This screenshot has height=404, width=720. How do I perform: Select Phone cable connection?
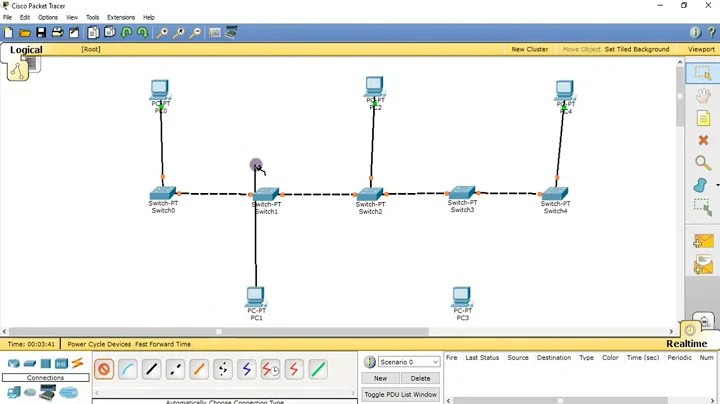tap(223, 369)
